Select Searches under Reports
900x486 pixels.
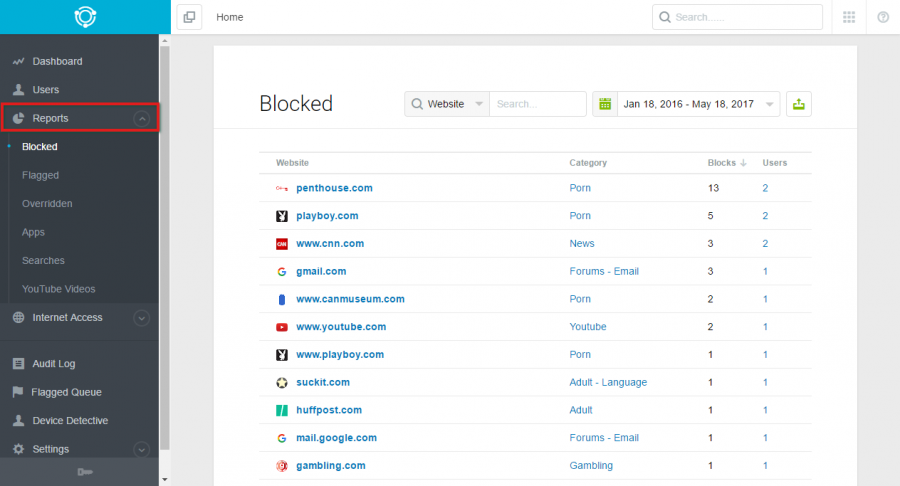pyautogui.click(x=43, y=261)
